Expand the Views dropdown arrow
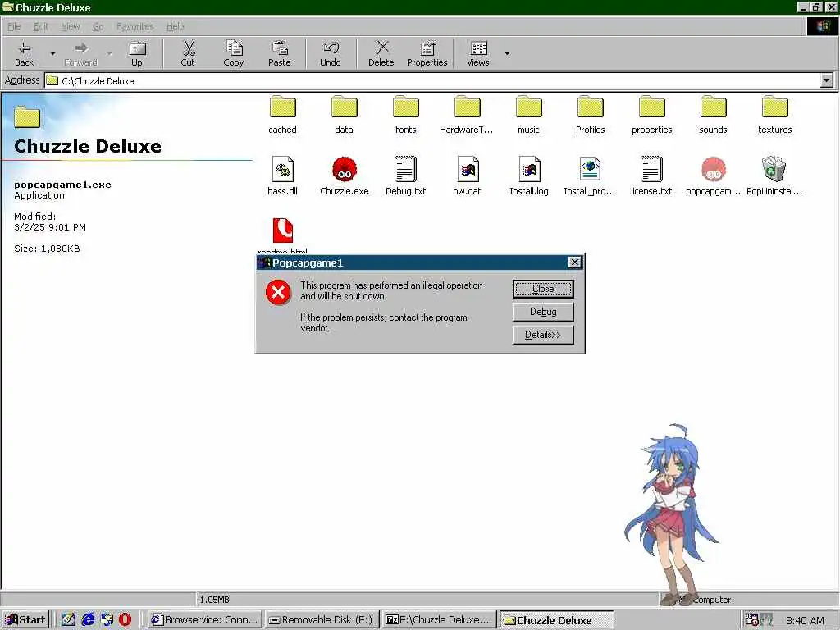 507,53
